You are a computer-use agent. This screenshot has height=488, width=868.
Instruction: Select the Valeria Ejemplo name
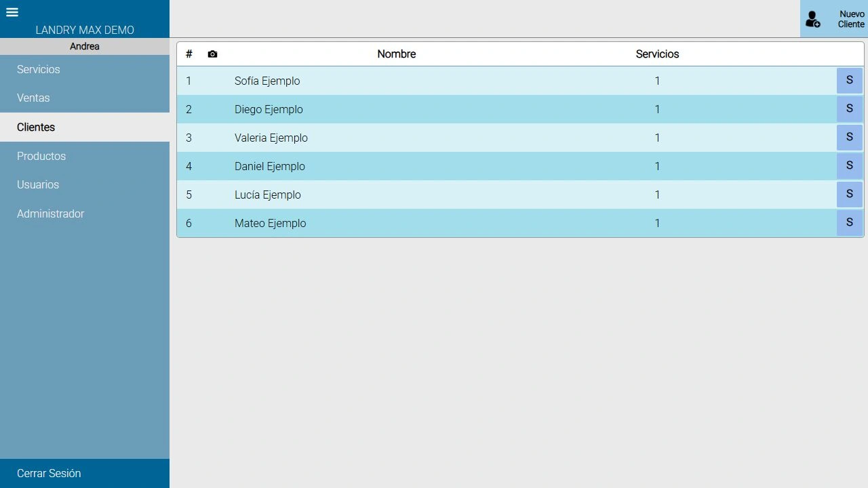[271, 138]
